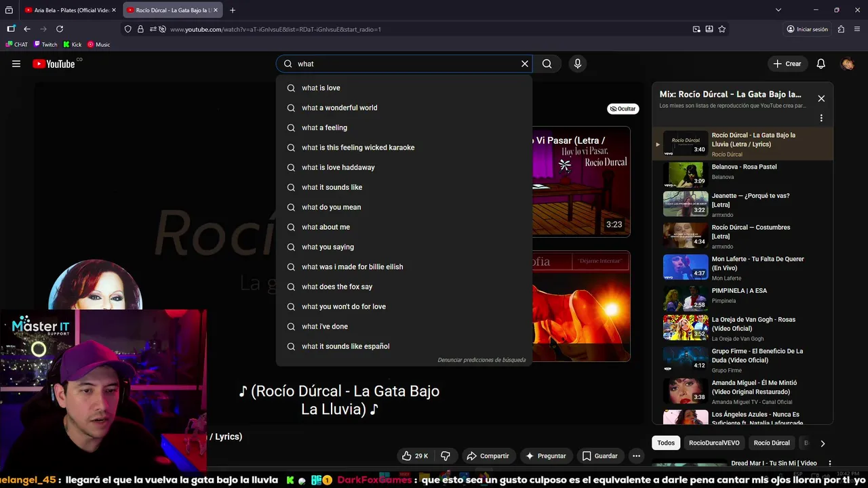This screenshot has width=868, height=488.
Task: List all tabs dropdown arrow
Action: (x=778, y=10)
